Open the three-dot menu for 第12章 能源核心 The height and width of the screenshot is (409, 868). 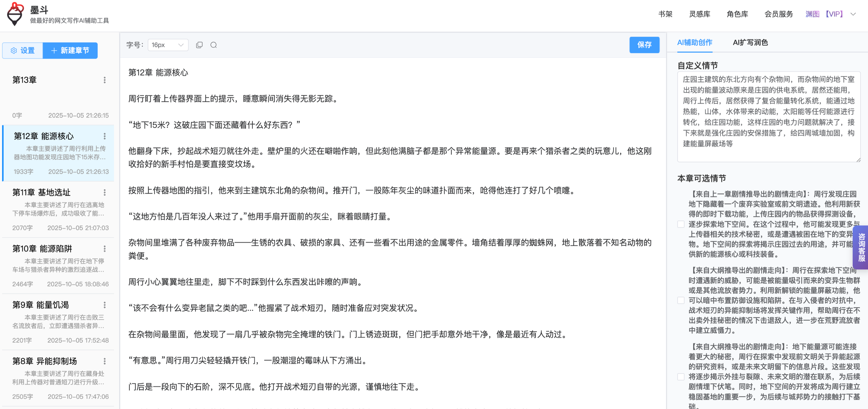coord(104,136)
